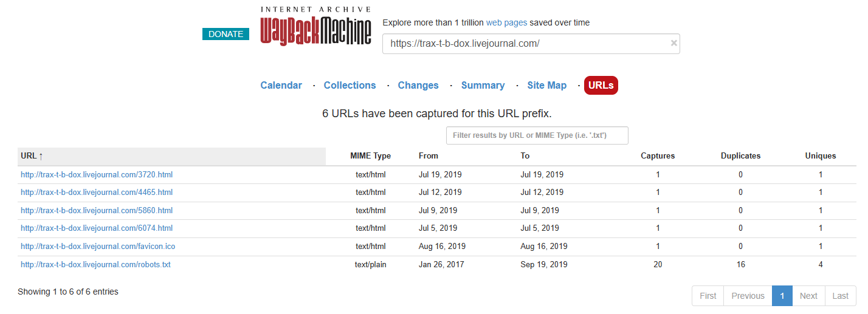This screenshot has width=868, height=314.
Task: Click the Wayback Machine logo
Action: pos(315,26)
